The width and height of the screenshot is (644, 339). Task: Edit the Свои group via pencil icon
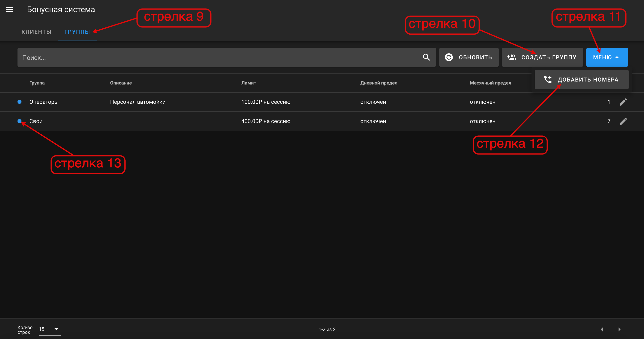pos(623,121)
